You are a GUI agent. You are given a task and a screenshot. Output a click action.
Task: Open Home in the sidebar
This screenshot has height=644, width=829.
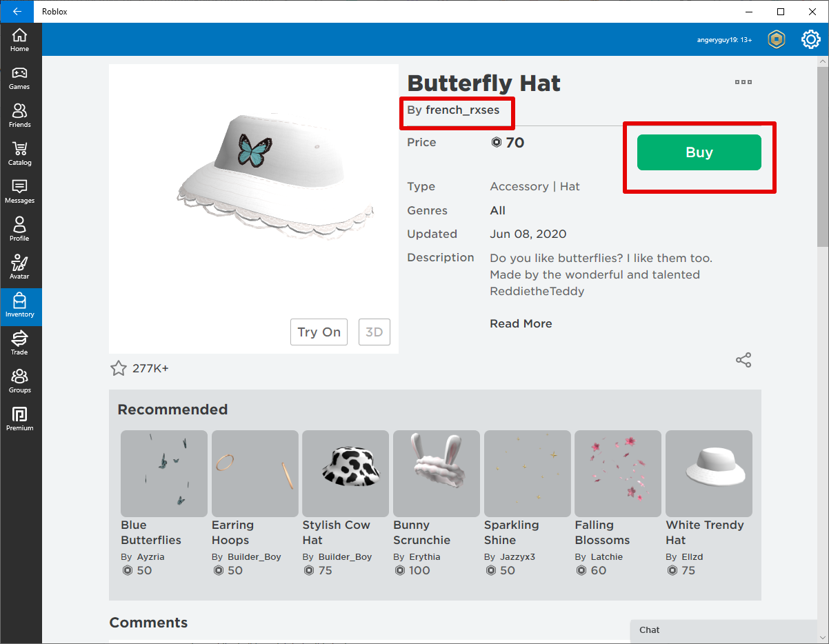point(20,40)
